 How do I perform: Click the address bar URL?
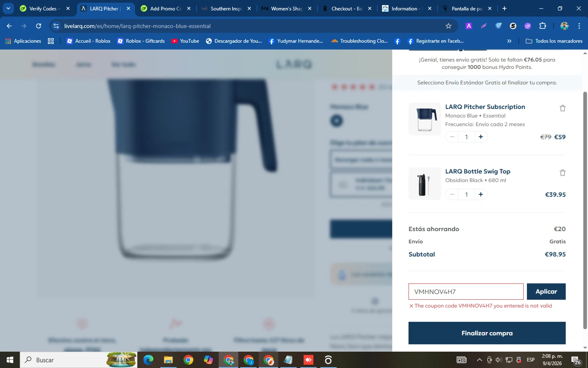pyautogui.click(x=137, y=26)
